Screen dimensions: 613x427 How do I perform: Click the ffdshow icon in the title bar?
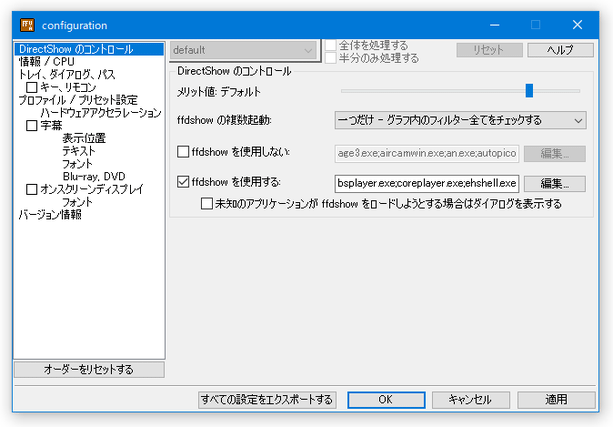pyautogui.click(x=27, y=25)
